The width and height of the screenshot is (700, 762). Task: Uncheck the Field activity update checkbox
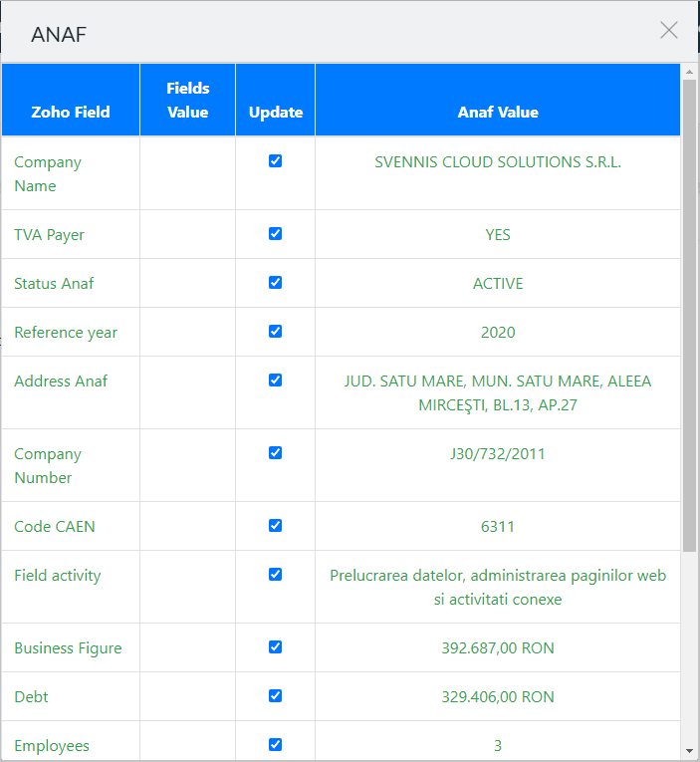click(276, 575)
